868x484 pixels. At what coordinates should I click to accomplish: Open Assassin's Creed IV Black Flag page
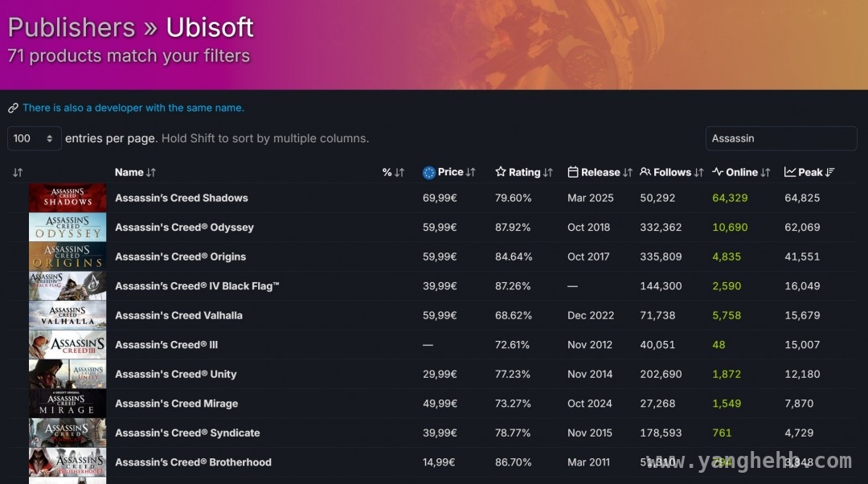197,285
